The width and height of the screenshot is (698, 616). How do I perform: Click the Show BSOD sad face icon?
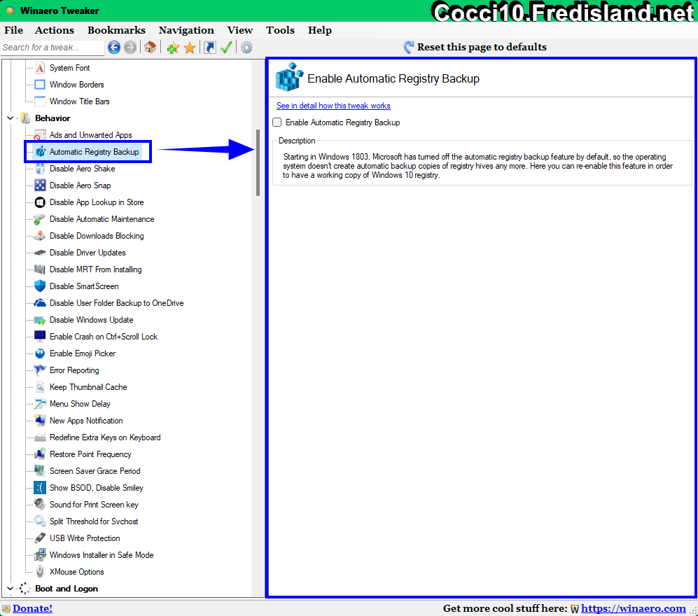(40, 488)
